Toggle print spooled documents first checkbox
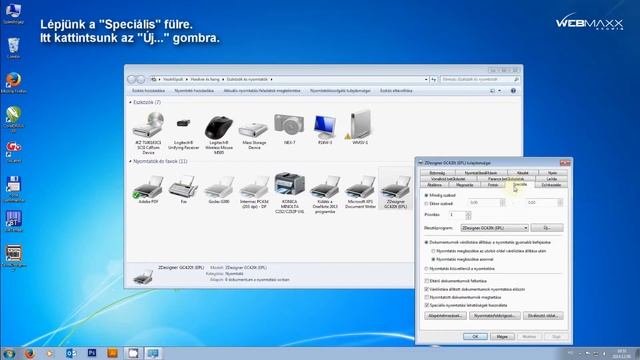Screen dimensions: 640x360 click(x=427, y=289)
